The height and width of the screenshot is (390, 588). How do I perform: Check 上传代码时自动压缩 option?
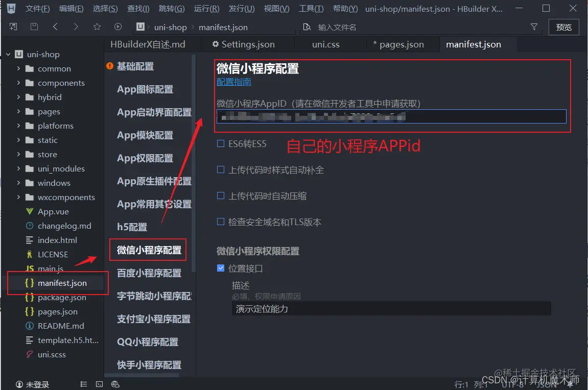(x=220, y=196)
